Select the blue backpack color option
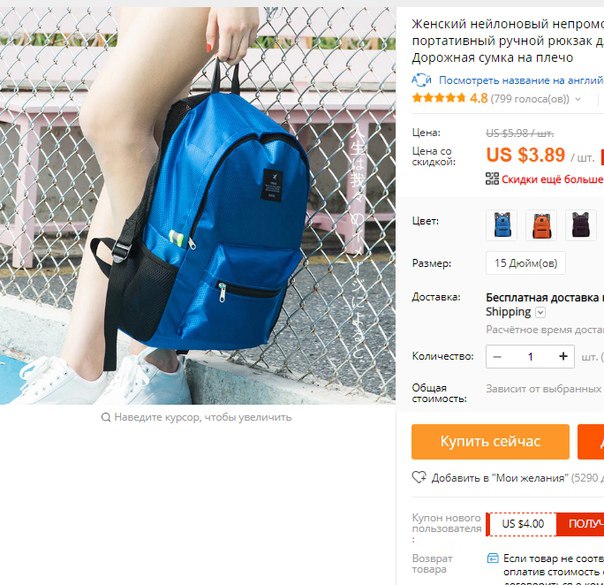The height and width of the screenshot is (585, 604). (502, 225)
